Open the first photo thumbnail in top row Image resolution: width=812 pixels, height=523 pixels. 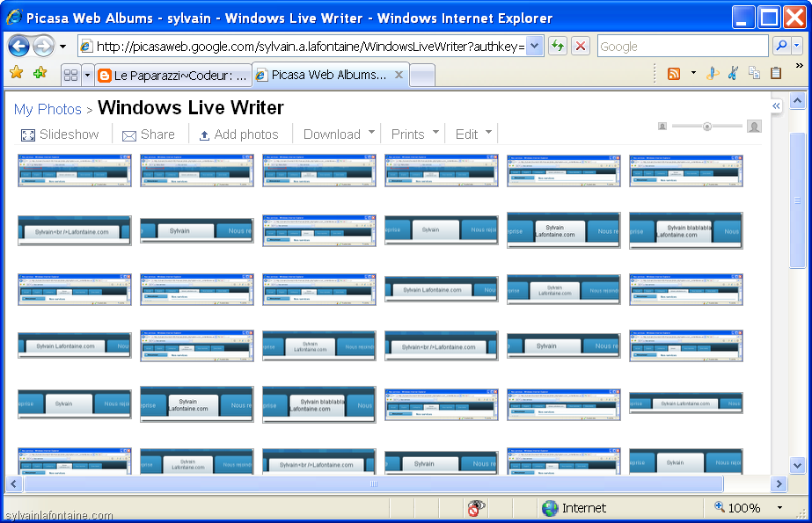[x=75, y=171]
